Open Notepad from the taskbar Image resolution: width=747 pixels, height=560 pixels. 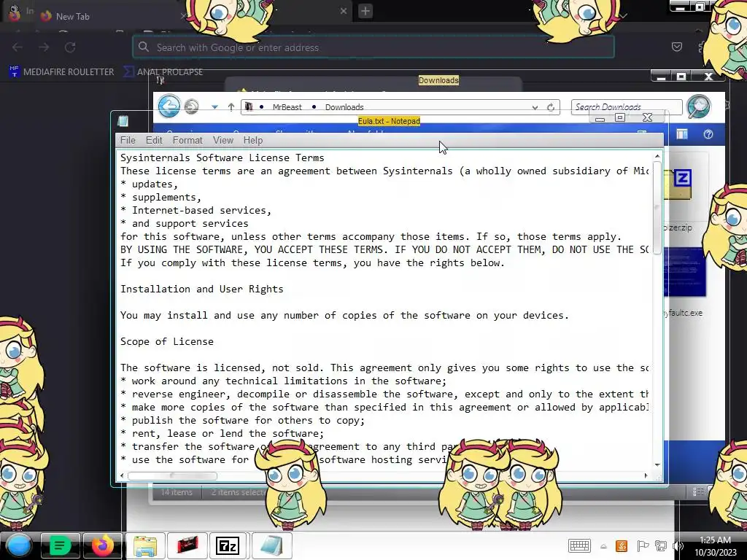(x=271, y=545)
